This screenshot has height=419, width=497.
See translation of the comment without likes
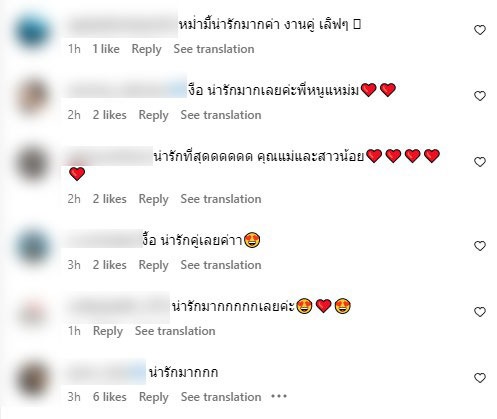click(x=175, y=331)
